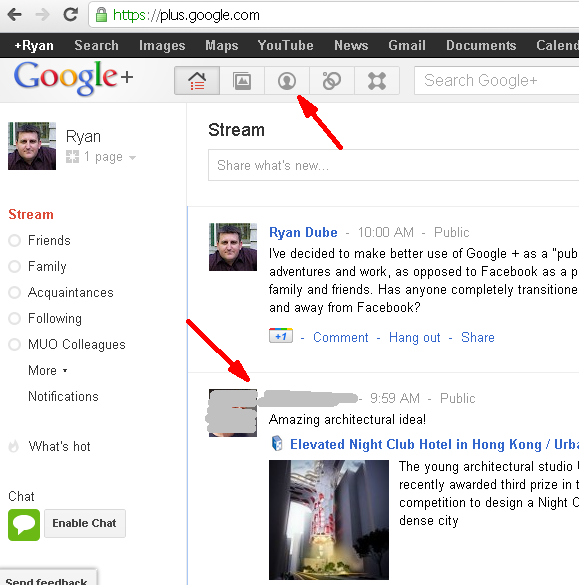This screenshot has width=579, height=585.
Task: Expand the More circles dropdown
Action: click(x=47, y=370)
